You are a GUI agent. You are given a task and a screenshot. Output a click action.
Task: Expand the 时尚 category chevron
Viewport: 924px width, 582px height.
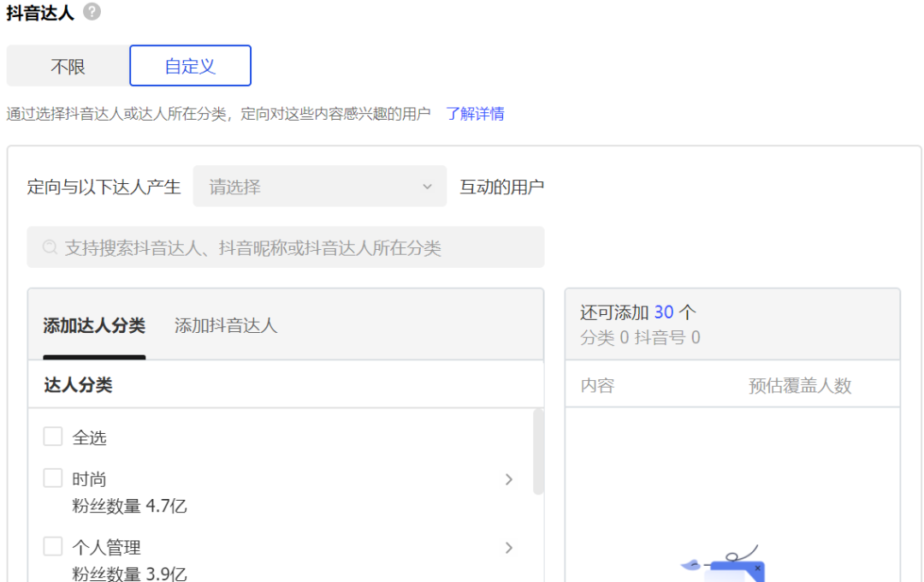tap(509, 479)
